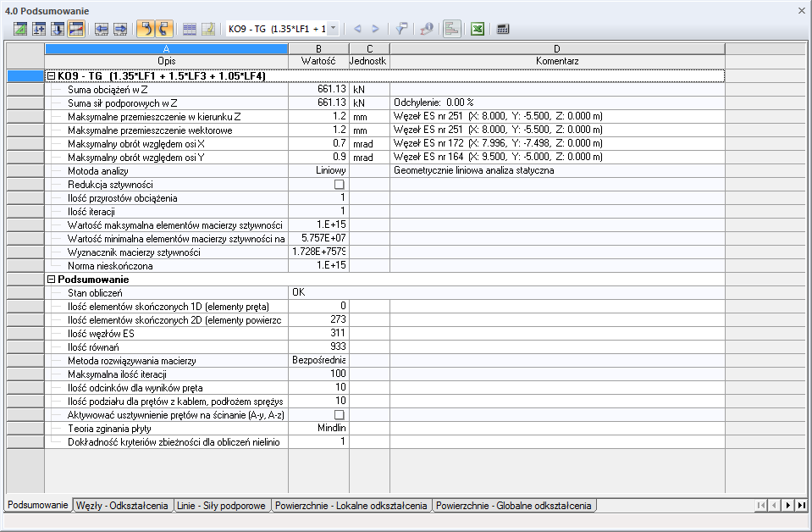Image resolution: width=812 pixels, height=532 pixels.
Task: Select column D header
Action: 557,48
